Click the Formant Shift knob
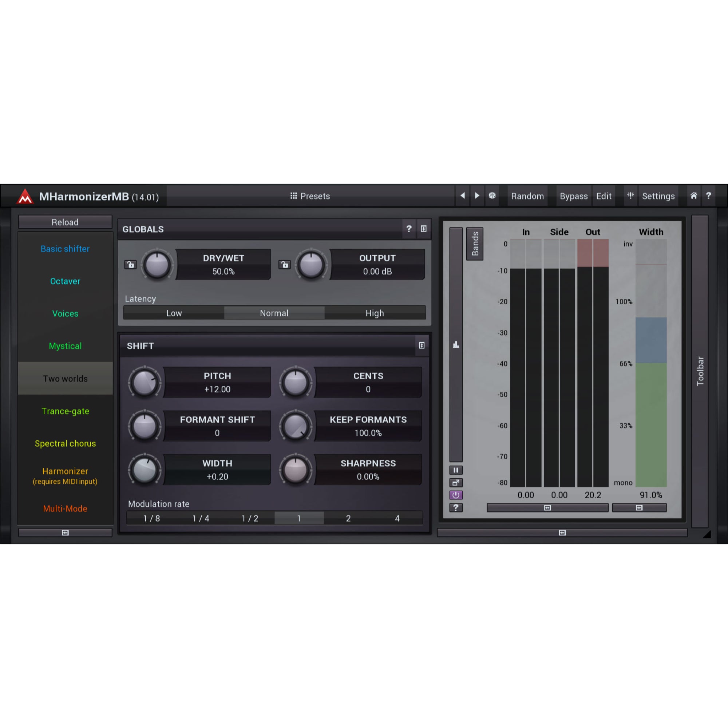Viewport: 728px width, 728px height. pyautogui.click(x=145, y=426)
